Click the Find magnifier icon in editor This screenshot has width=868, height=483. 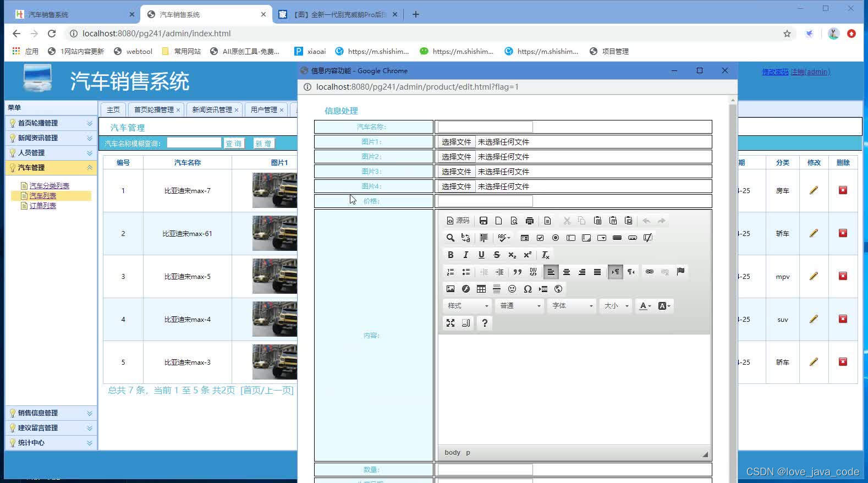pyautogui.click(x=451, y=238)
